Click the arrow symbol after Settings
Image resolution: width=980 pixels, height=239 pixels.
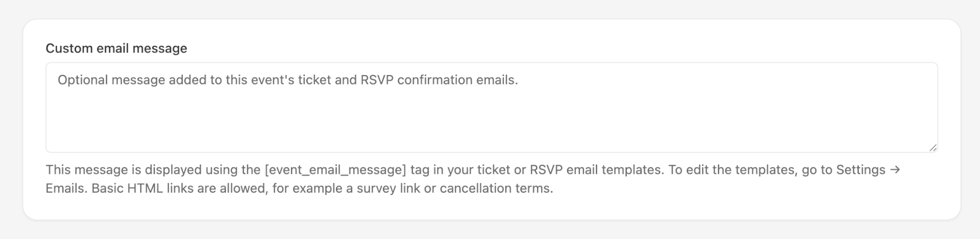pyautogui.click(x=895, y=170)
